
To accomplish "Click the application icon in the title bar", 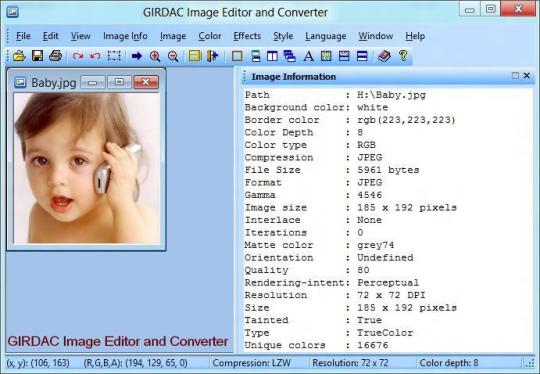I will (12, 12).
